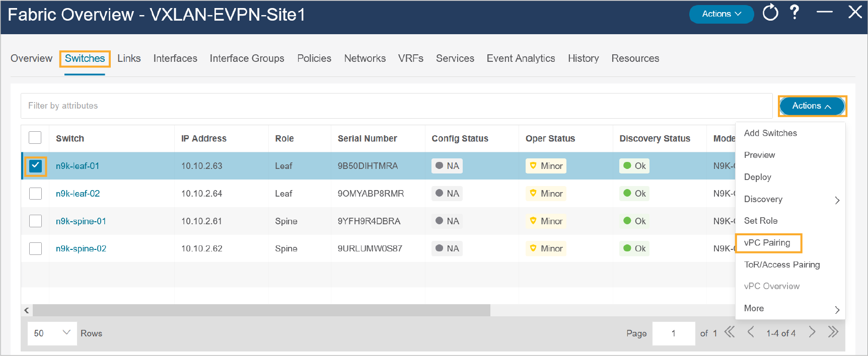Screen dimensions: 868x356
Task: Click the horizontal table scrollbar thumb
Action: click(261, 310)
